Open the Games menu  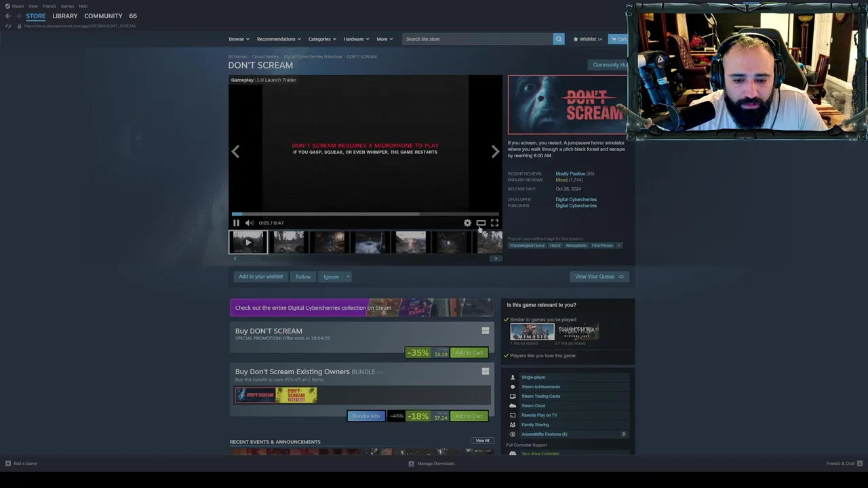tap(67, 6)
